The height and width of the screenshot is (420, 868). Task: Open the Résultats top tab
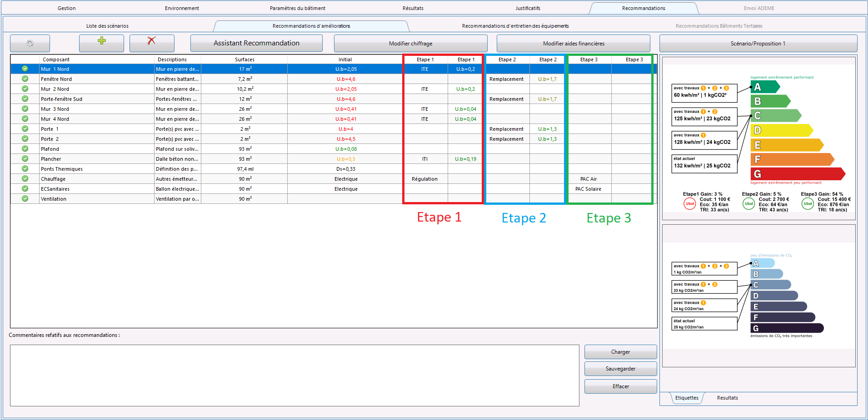pos(413,8)
